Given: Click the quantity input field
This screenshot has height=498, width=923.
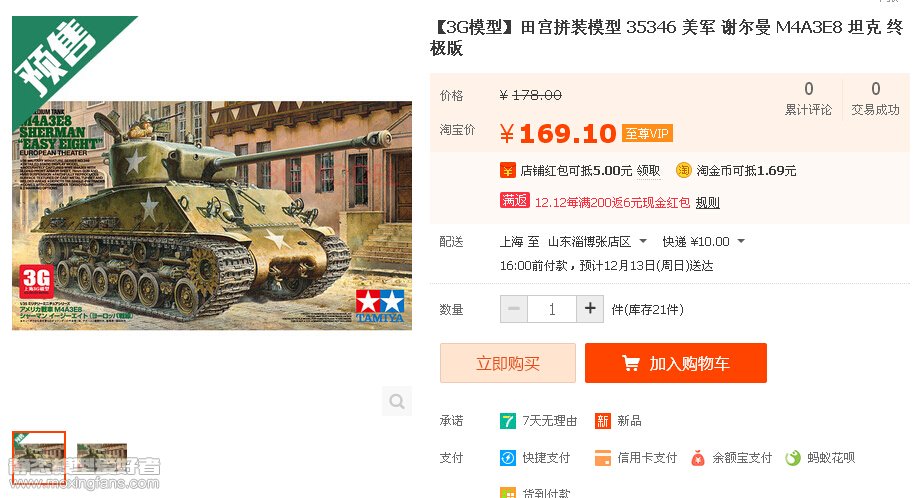Looking at the screenshot, I should pyautogui.click(x=552, y=309).
